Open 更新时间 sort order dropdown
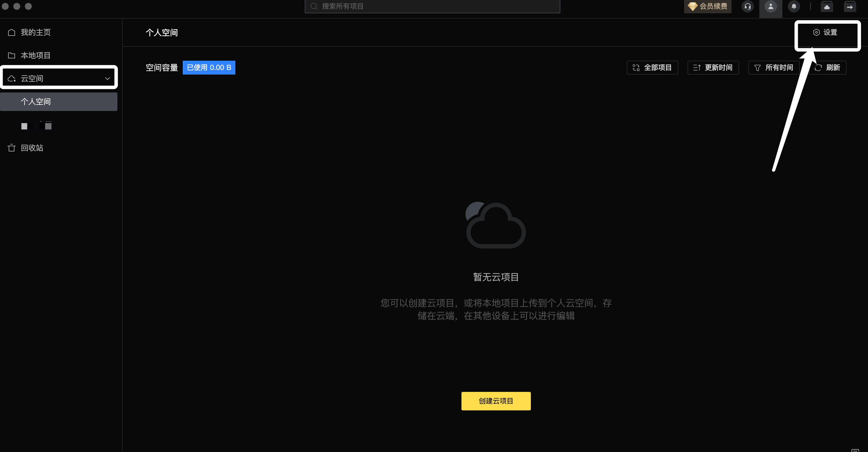Image resolution: width=868 pixels, height=452 pixels. tap(713, 68)
